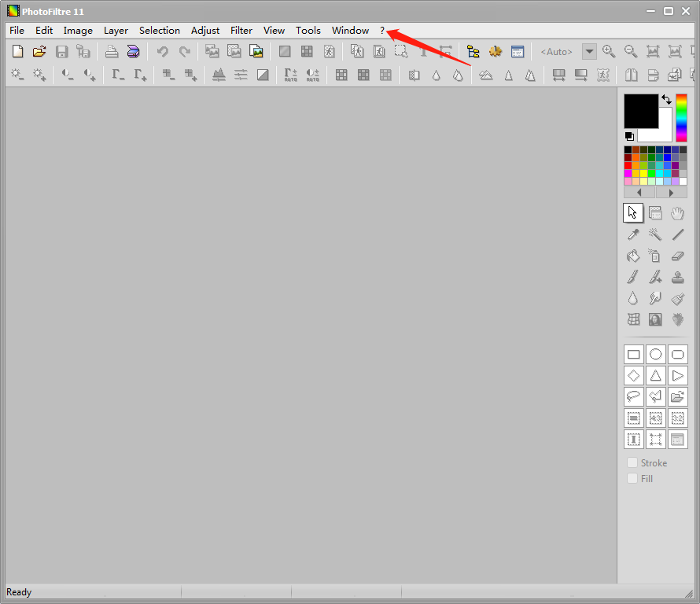Open the Window menu
700x604 pixels.
(351, 31)
